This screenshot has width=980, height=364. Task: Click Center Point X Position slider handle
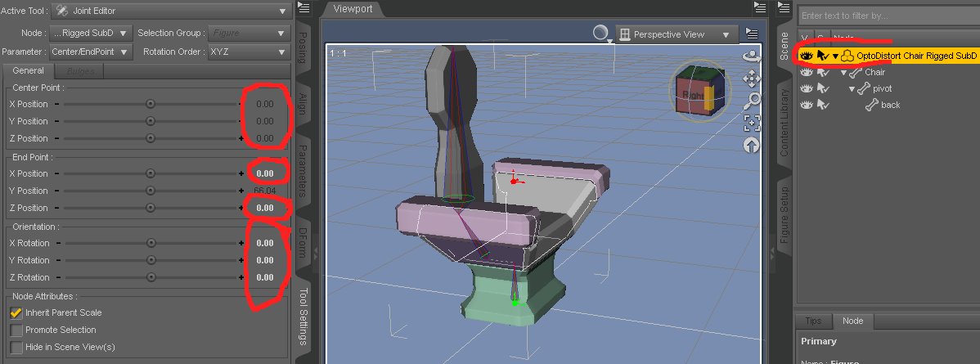pos(150,104)
